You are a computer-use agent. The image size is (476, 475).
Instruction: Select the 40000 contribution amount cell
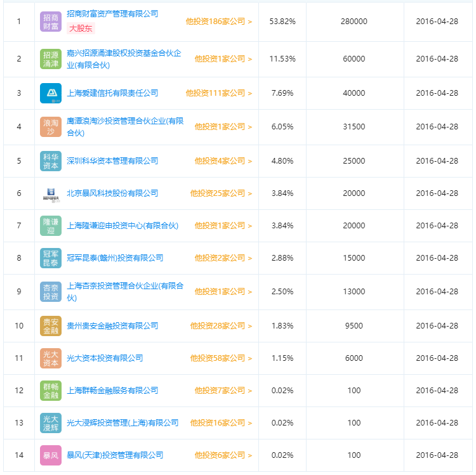[x=354, y=93]
